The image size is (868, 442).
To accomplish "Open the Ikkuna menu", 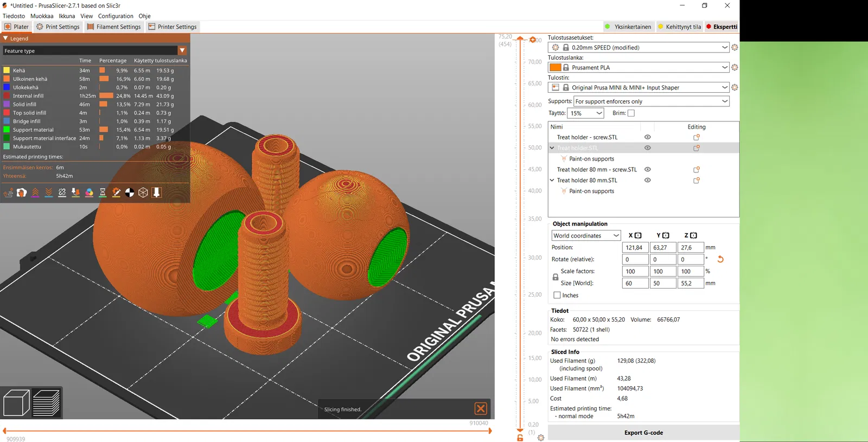I will pos(67,16).
